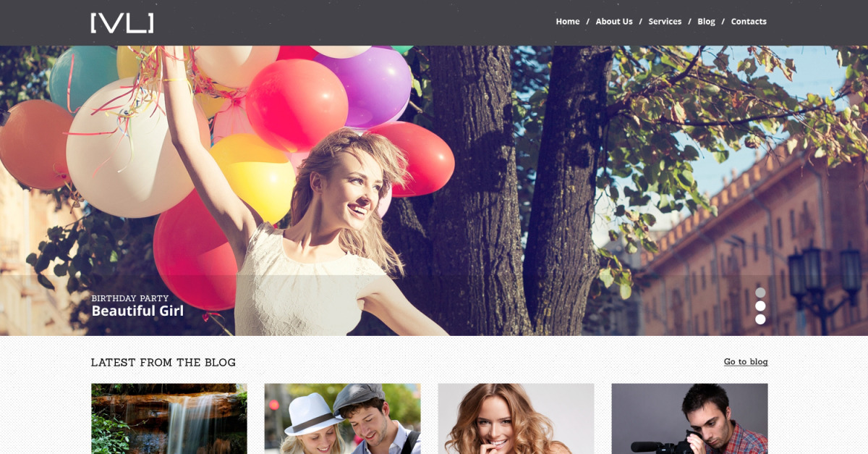Select the first (gray) slider dot
Image resolution: width=868 pixels, height=454 pixels.
(x=760, y=293)
